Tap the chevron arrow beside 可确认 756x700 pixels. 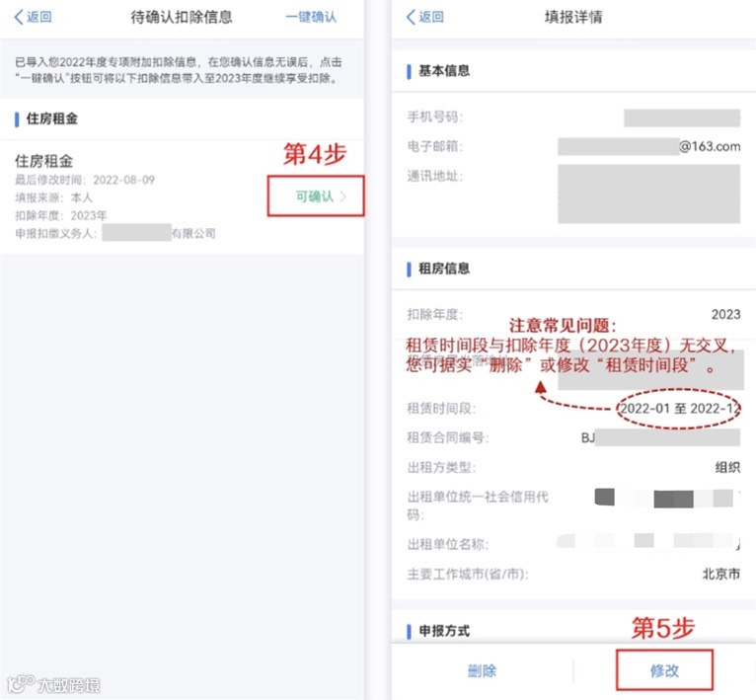pos(343,196)
